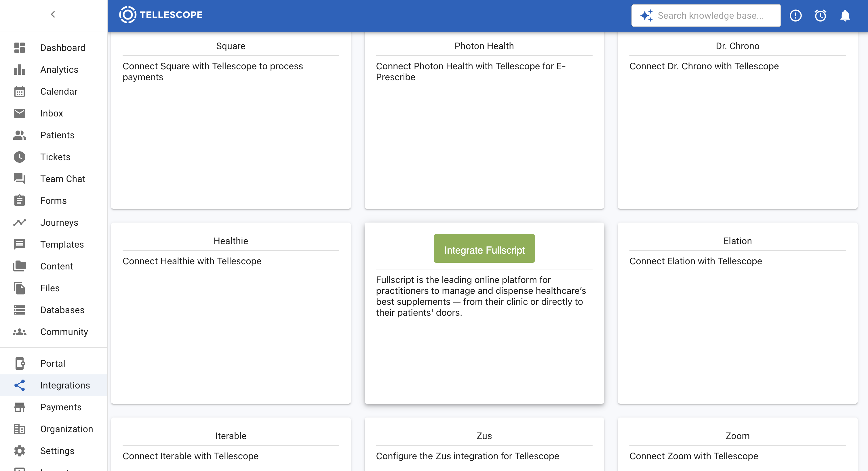Open Team Chat menu label
This screenshot has width=868, height=471.
point(63,179)
